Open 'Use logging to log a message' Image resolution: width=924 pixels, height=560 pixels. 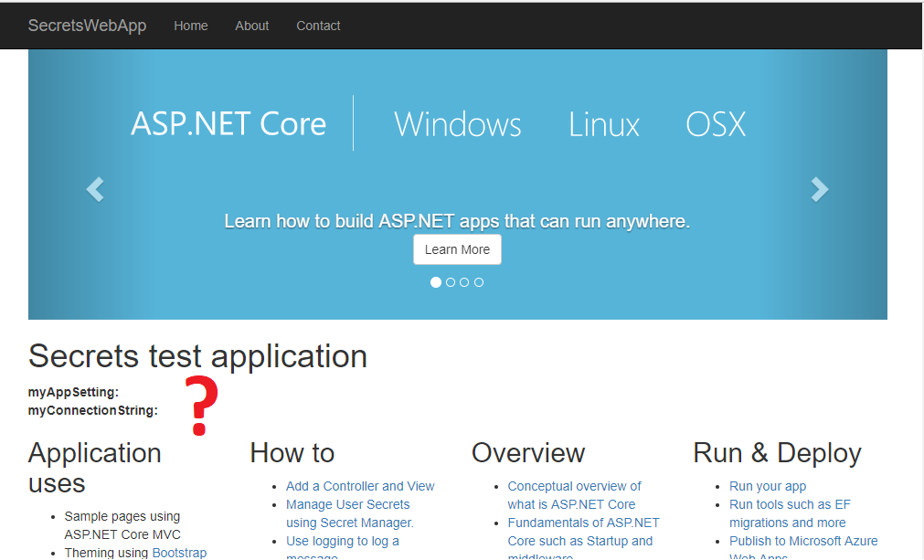tap(342, 541)
